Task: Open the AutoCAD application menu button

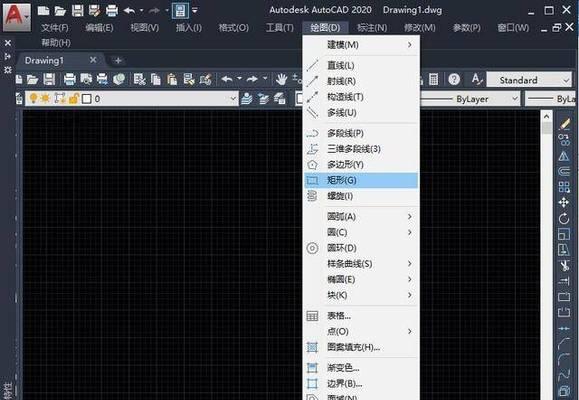Action: pyautogui.click(x=17, y=17)
